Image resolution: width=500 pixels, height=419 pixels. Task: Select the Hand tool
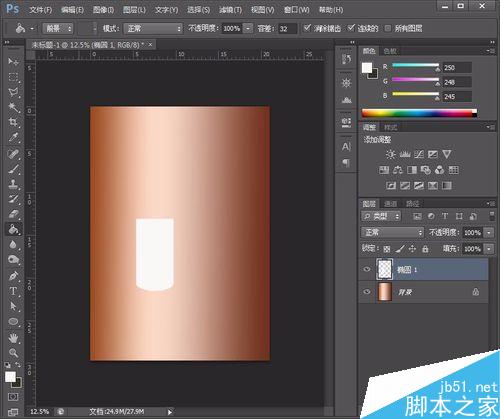(x=13, y=338)
